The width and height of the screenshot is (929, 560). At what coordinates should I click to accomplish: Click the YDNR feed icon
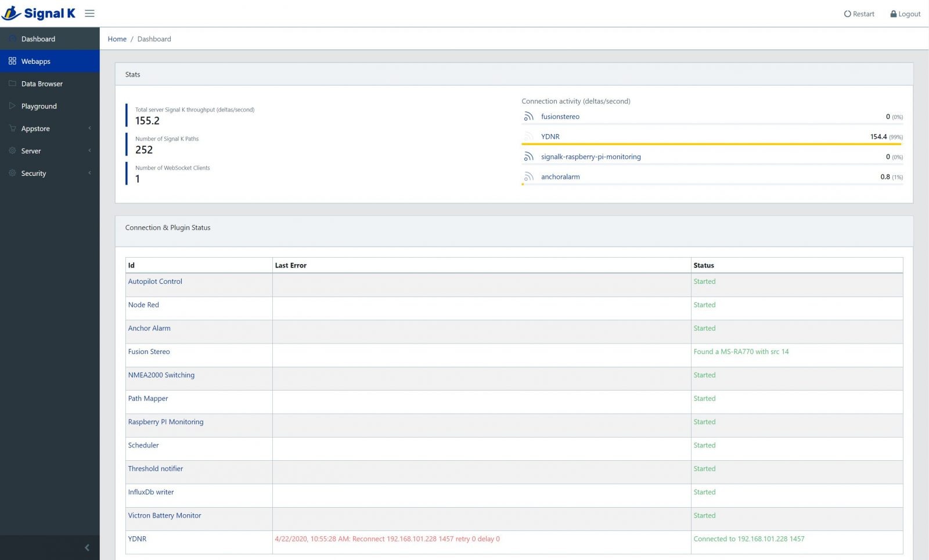click(528, 137)
